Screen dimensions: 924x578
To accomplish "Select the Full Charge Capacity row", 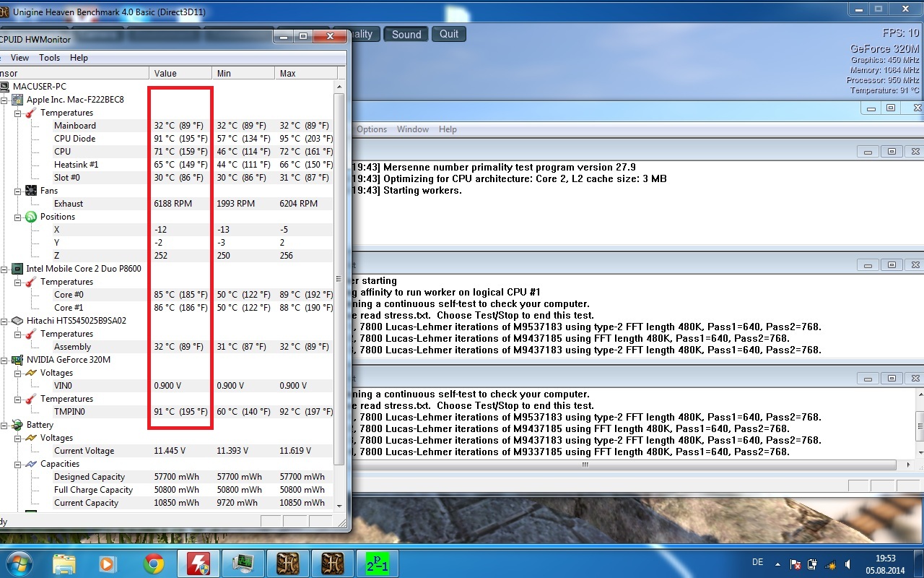I will pyautogui.click(x=167, y=490).
